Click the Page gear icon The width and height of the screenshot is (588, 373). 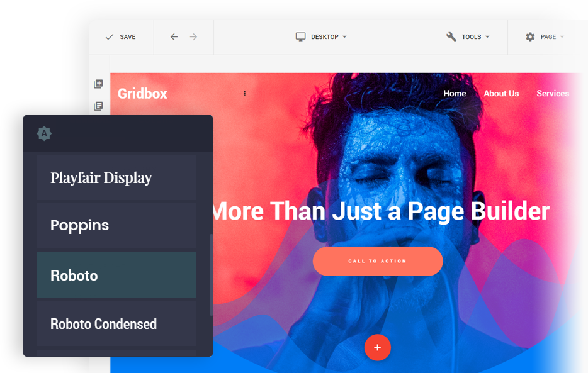(530, 37)
